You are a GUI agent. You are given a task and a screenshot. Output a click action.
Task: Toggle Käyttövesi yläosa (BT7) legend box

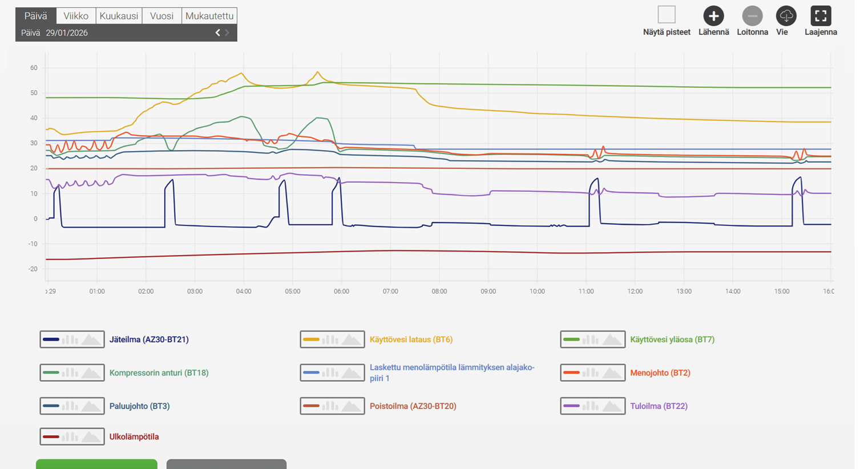(592, 339)
